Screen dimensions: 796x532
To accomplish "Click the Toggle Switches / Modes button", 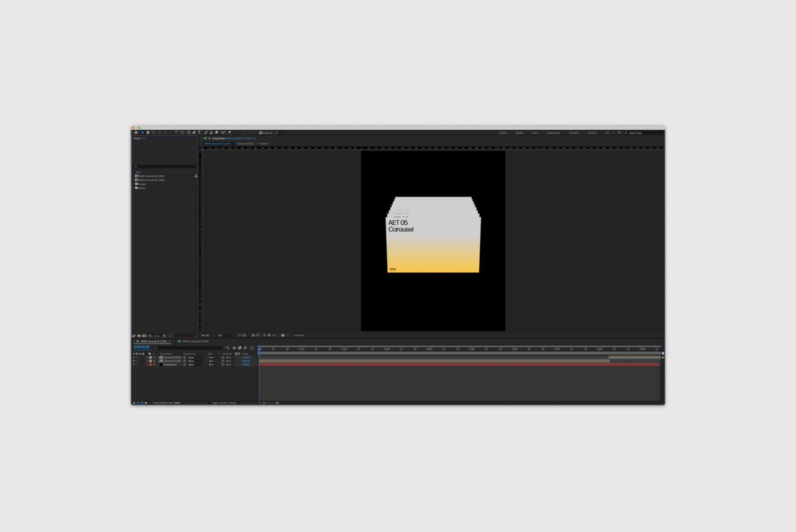I will 224,403.
